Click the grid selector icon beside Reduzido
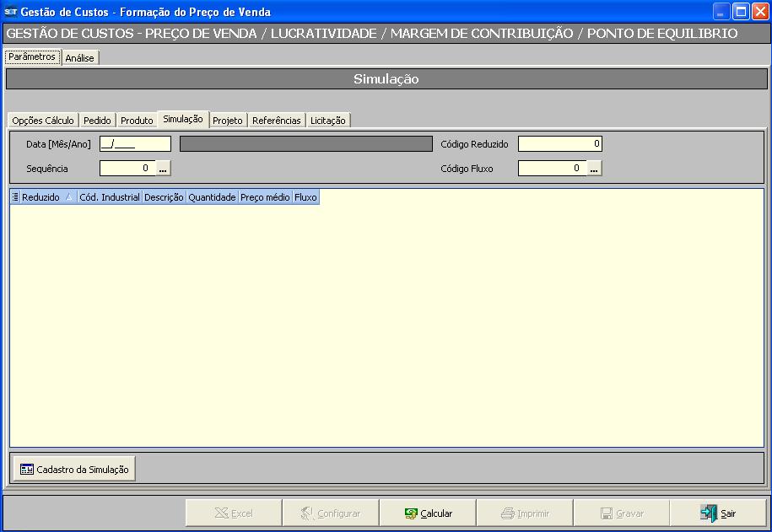Image resolution: width=772 pixels, height=532 pixels. [15, 197]
